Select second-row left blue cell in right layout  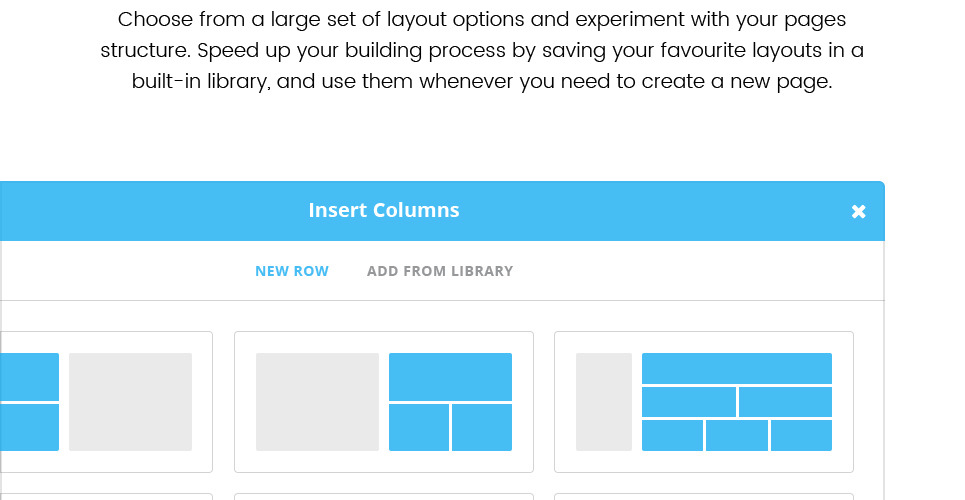[x=688, y=402]
